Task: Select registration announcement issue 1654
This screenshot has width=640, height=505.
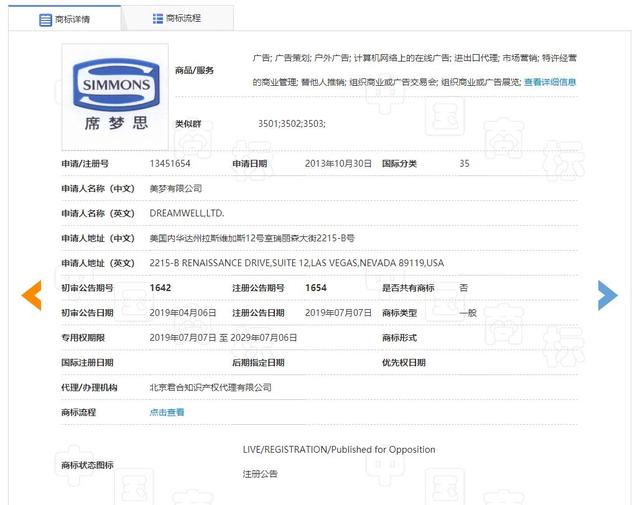Action: 316,288
